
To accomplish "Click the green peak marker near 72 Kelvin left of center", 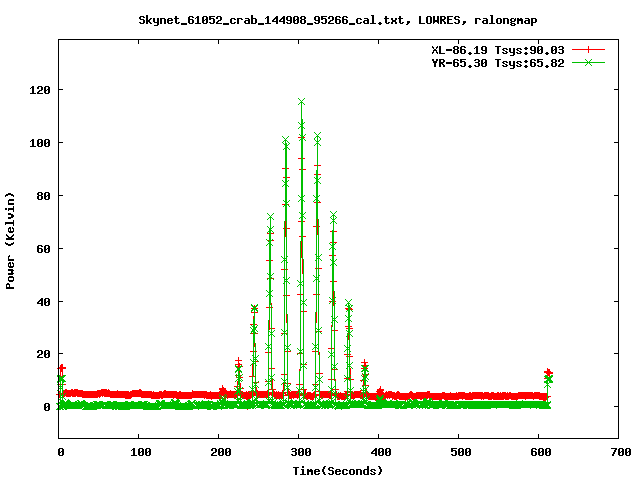I will (x=270, y=217).
